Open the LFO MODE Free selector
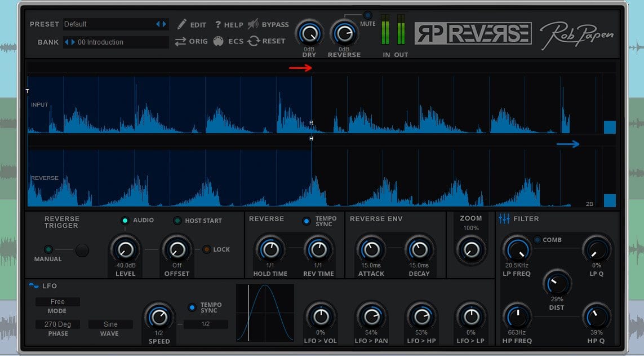 (57, 302)
